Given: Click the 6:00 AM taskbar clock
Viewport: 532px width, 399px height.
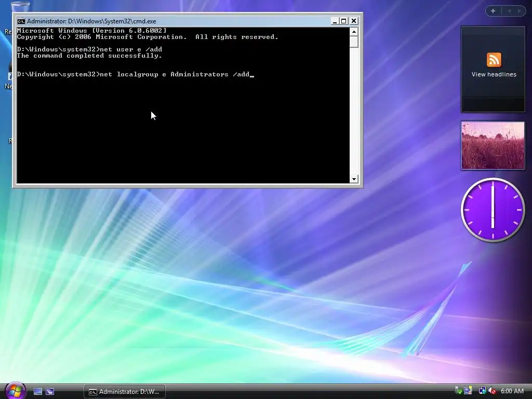Looking at the screenshot, I should [x=512, y=391].
